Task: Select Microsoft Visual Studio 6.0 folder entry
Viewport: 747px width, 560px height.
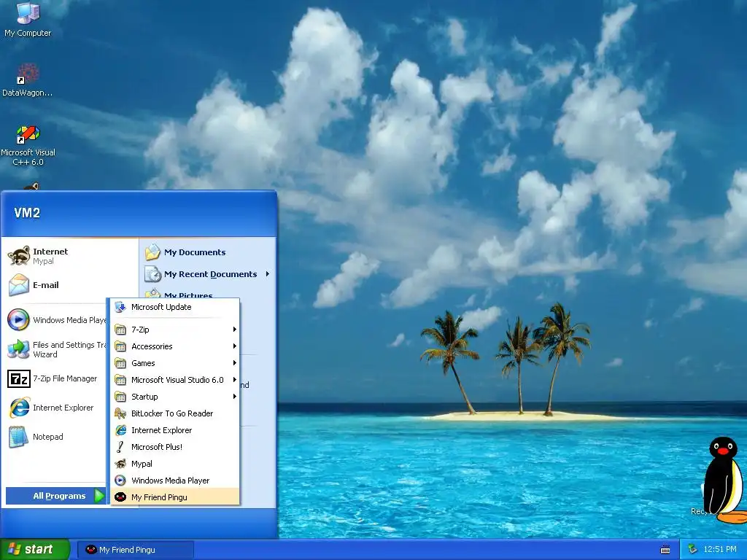Action: (175, 379)
